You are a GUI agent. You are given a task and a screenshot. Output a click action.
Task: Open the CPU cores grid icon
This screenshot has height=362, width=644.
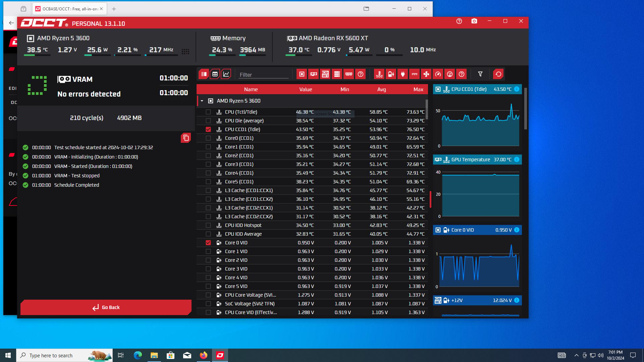[x=185, y=51]
